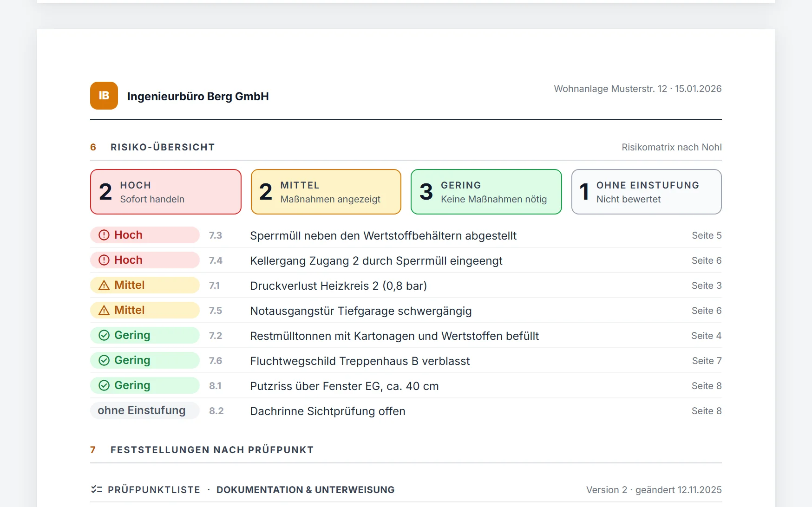Open 'Druckverlust Heizkreis 2 (0,8 bar)' entry

click(x=338, y=286)
